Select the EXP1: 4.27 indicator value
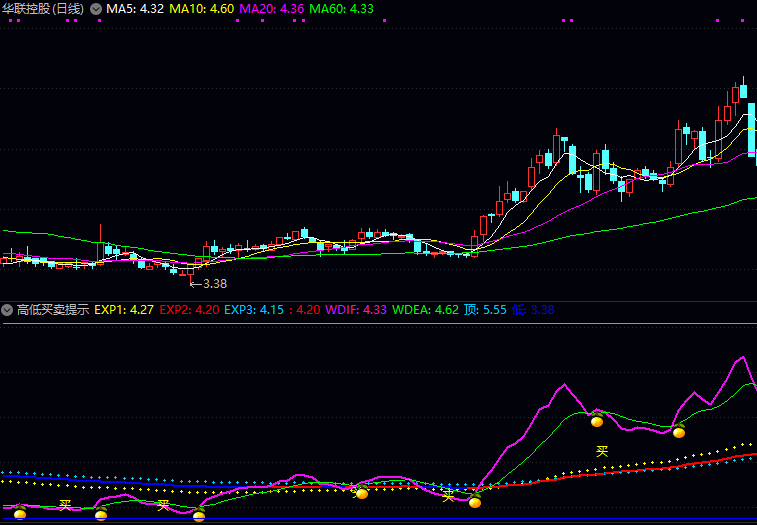757x525 pixels. click(x=124, y=310)
